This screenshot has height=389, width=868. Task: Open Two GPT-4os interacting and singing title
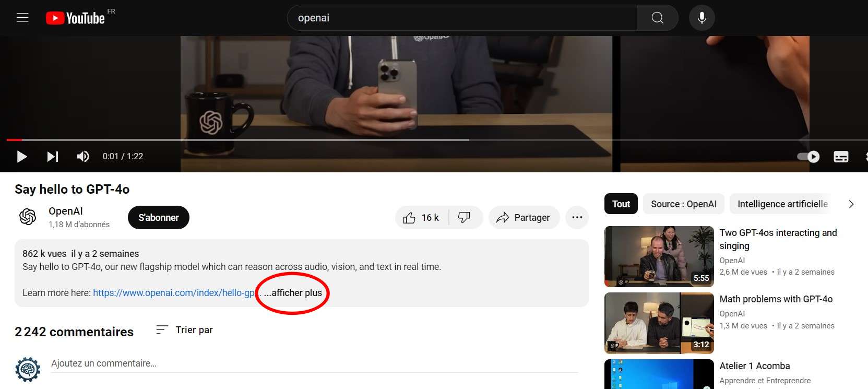pos(778,239)
